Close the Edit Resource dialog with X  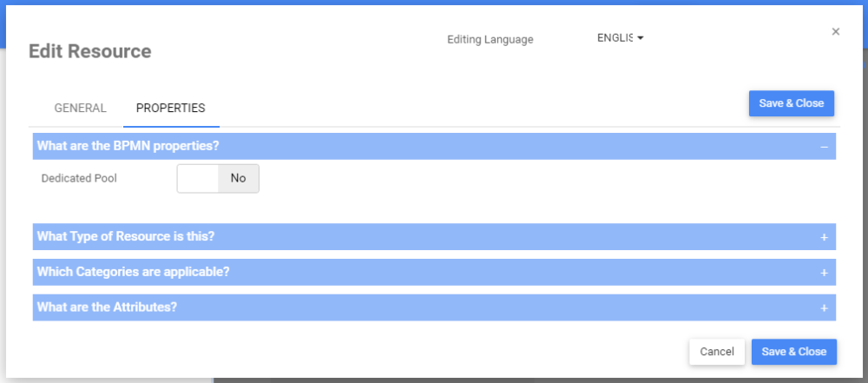tap(836, 31)
